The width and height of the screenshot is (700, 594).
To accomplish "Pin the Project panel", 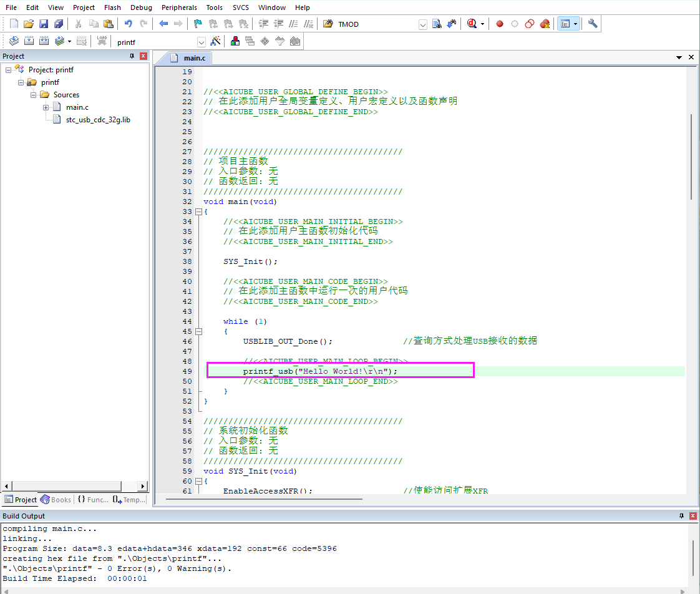I will pyautogui.click(x=132, y=56).
